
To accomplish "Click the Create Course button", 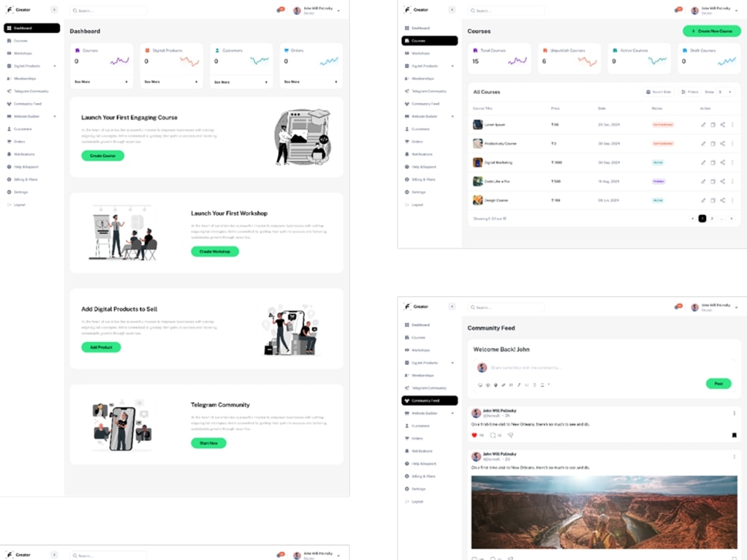I will click(102, 156).
